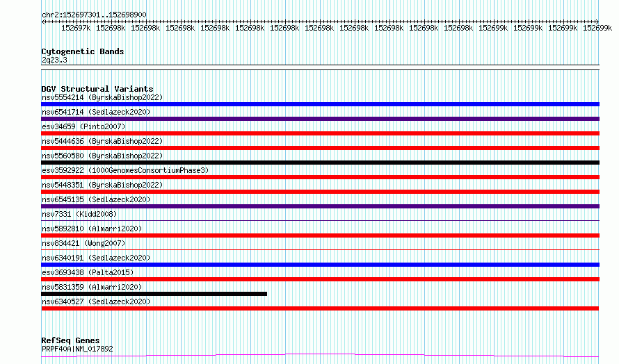Open nsv6340191 (Sedlazeck2020) label

[x=96, y=258]
